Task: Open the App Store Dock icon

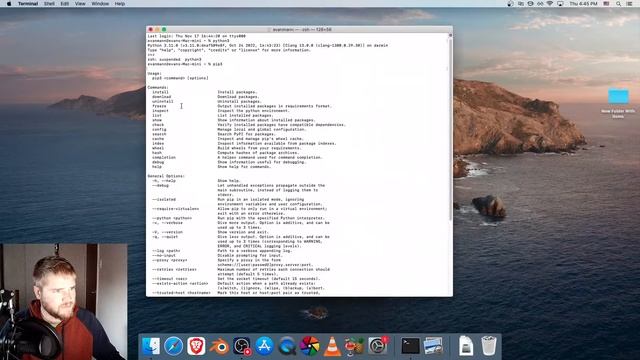Action: click(x=264, y=346)
